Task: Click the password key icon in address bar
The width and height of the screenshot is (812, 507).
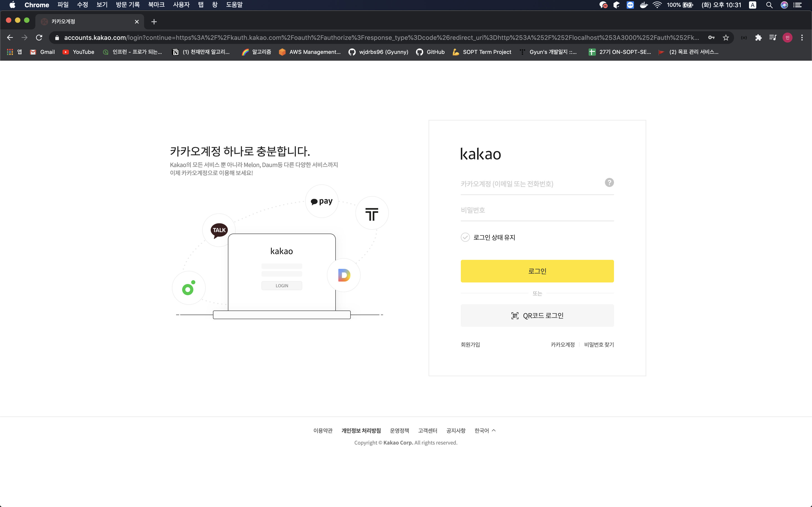Action: [x=711, y=38]
